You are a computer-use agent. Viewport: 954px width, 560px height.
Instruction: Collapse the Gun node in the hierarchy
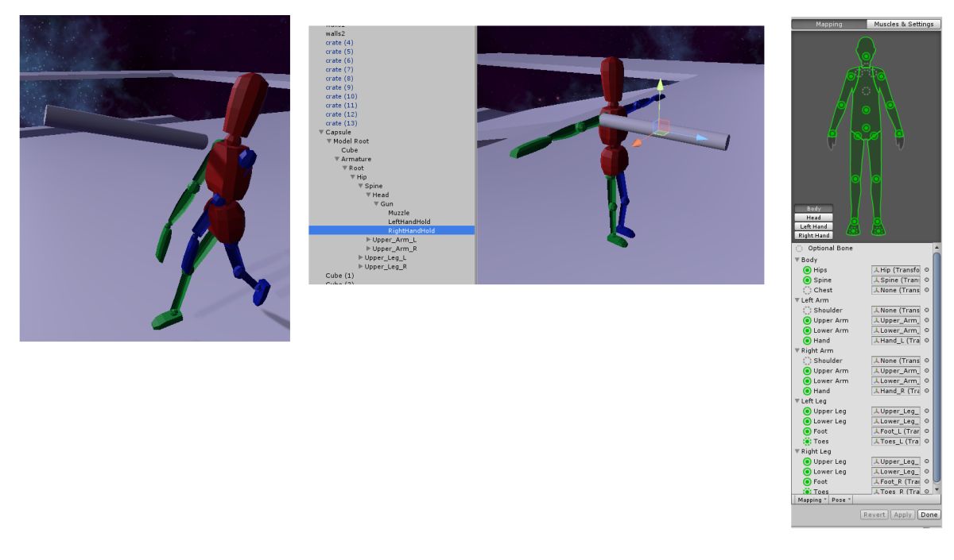pos(377,203)
